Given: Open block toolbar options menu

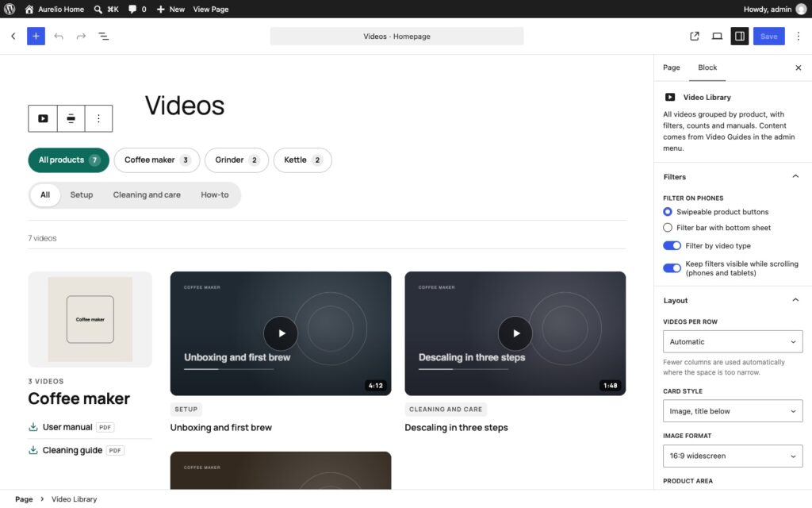Looking at the screenshot, I should 98,119.
